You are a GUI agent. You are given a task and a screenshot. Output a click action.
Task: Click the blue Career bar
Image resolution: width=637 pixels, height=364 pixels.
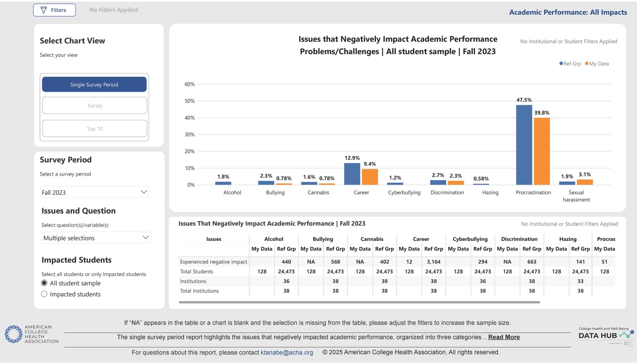click(352, 174)
